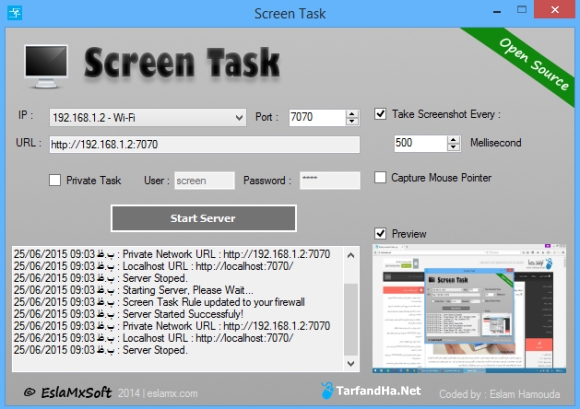The width and height of the screenshot is (580, 409).
Task: Increase millisecond interval with up arrow
Action: click(453, 139)
